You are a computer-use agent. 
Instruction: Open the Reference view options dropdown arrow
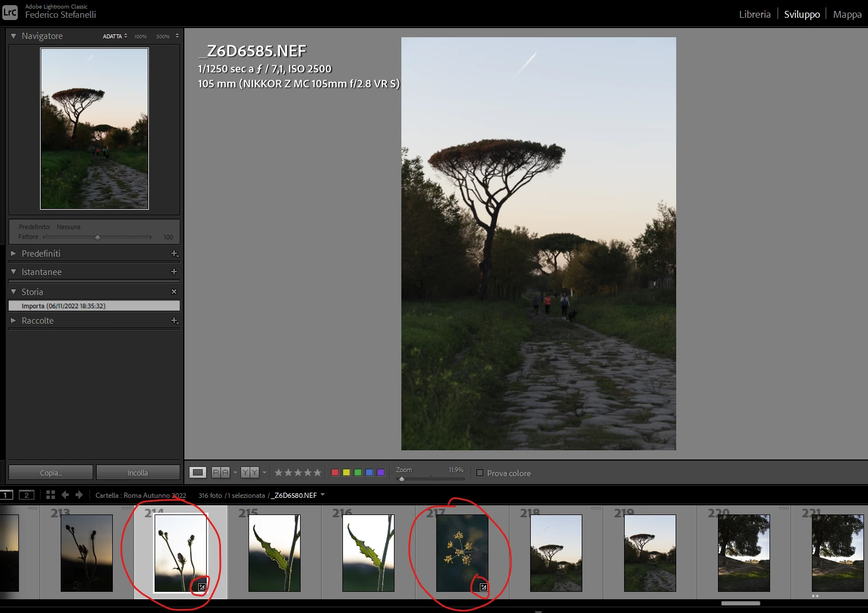click(x=264, y=473)
